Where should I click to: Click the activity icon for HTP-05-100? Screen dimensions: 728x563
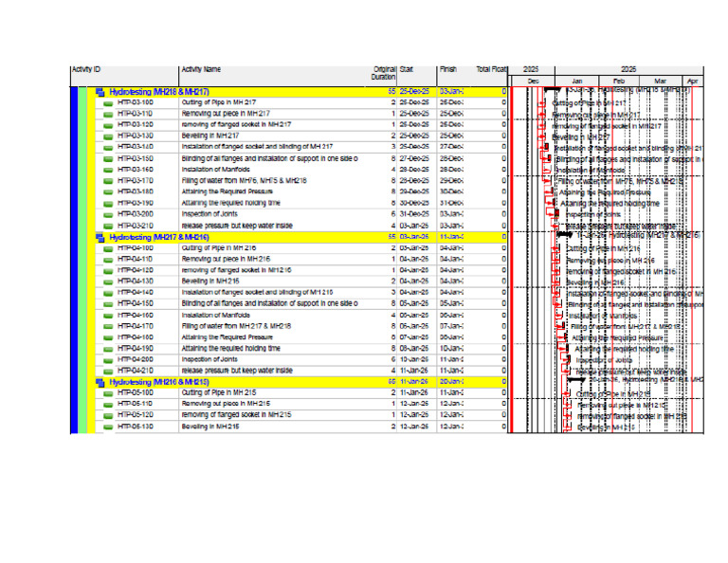(x=108, y=393)
